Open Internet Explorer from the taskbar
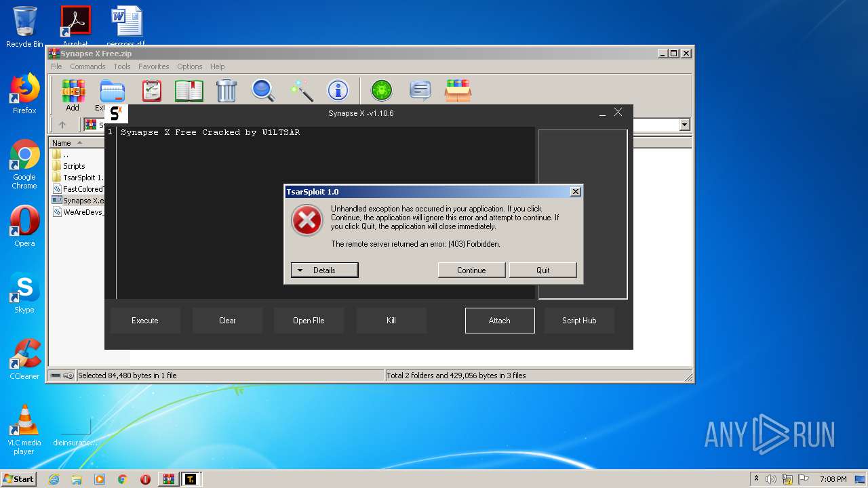The image size is (868, 488). tap(54, 479)
